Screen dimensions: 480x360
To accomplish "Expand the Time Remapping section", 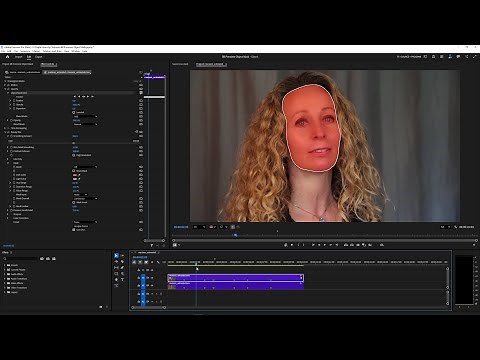I will click(x=5, y=128).
